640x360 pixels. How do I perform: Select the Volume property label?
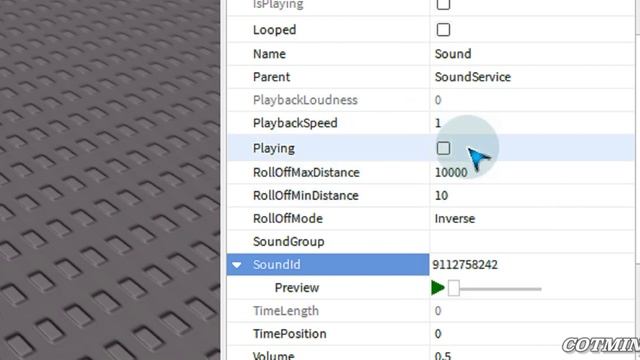[x=273, y=356]
